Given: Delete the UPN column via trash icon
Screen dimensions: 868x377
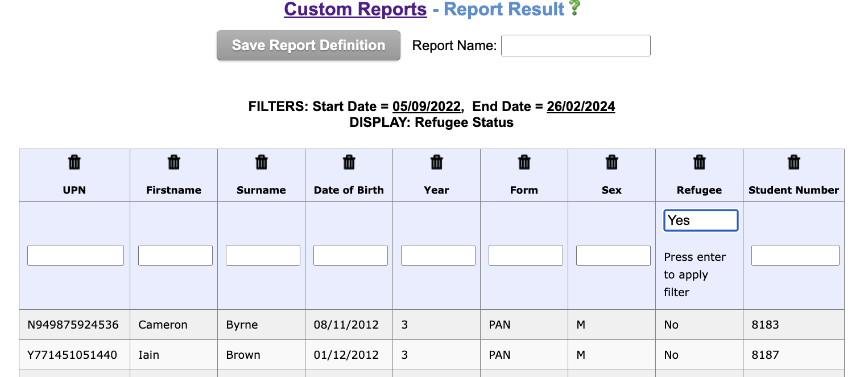Looking at the screenshot, I should pos(75,162).
